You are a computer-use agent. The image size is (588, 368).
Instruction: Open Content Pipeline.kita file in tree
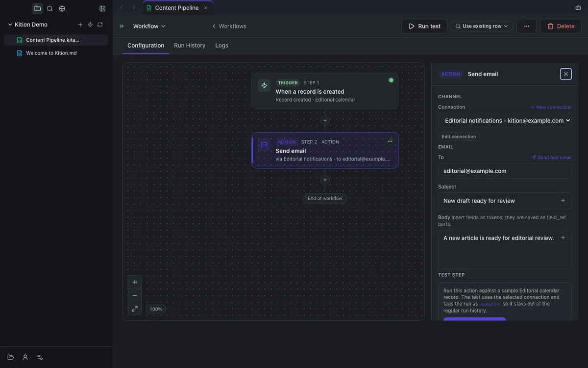point(56,40)
